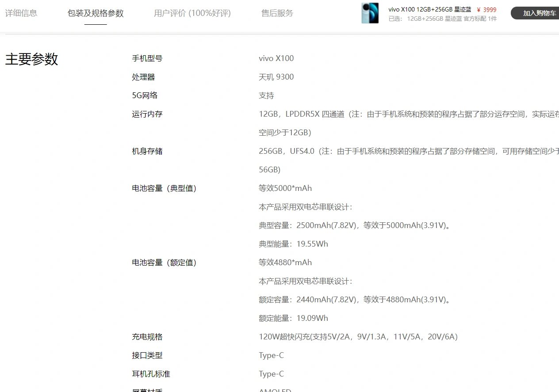Click the Type-C value for 耳机孔标准
The width and height of the screenshot is (559, 392).
271,374
